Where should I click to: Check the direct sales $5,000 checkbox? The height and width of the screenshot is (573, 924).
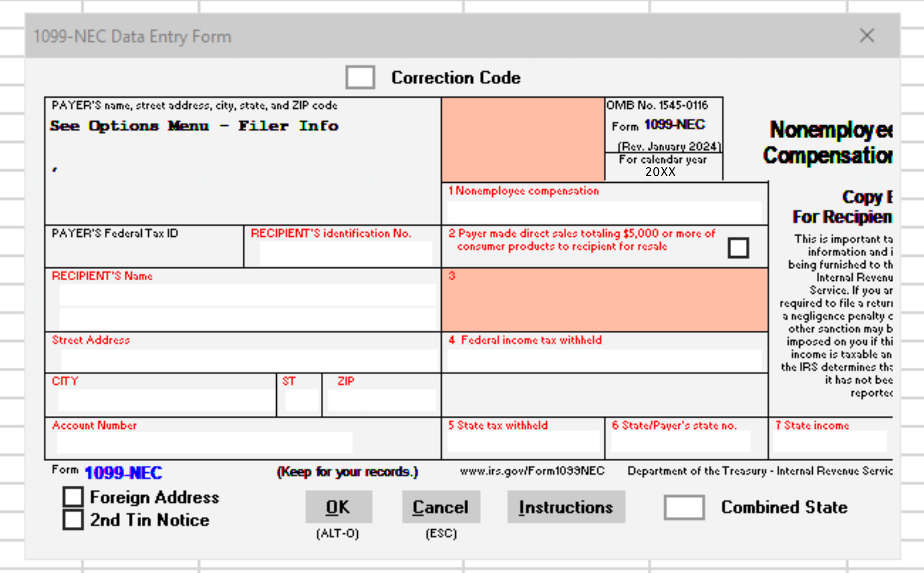click(x=738, y=248)
